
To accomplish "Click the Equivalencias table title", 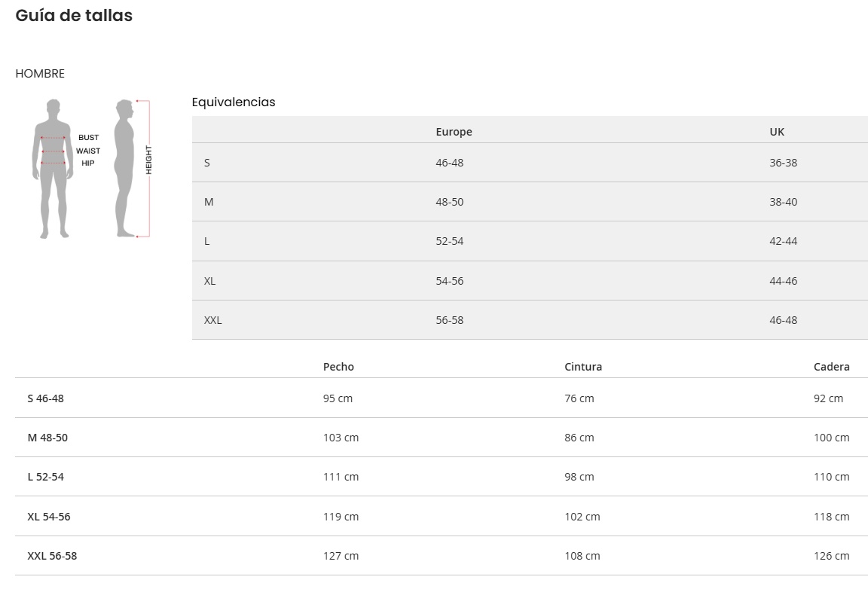I will coord(234,102).
